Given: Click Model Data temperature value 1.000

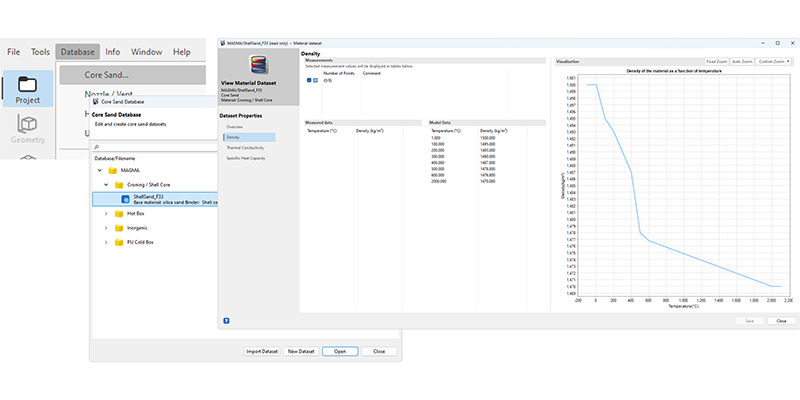Looking at the screenshot, I should (x=436, y=138).
